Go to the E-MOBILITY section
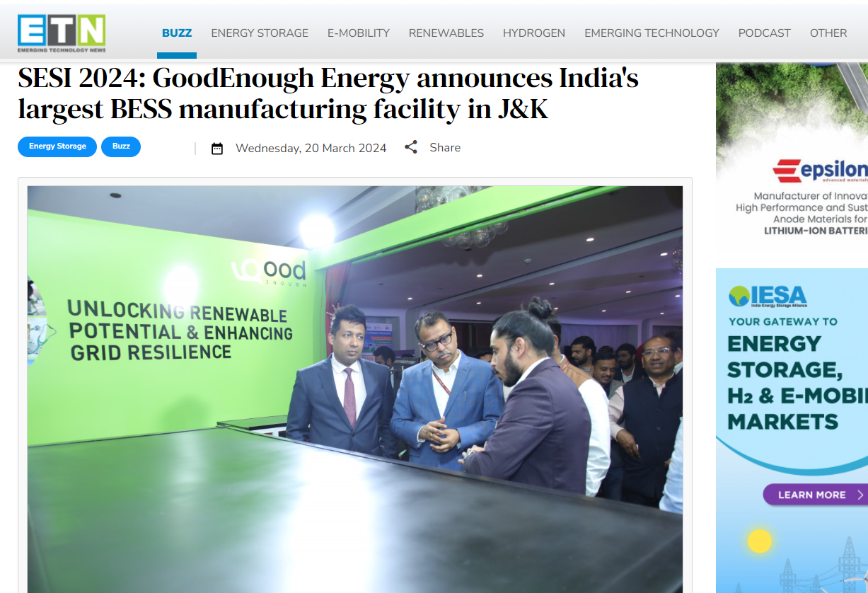868x593 pixels. pyautogui.click(x=359, y=33)
